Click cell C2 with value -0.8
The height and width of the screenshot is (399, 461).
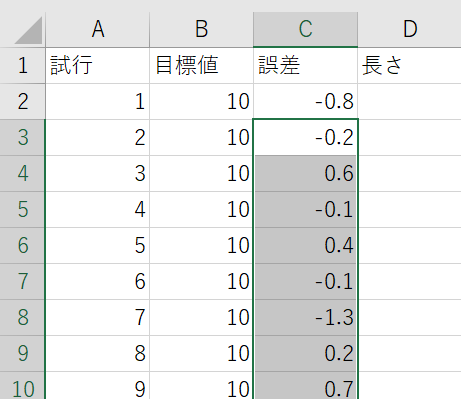(305, 101)
